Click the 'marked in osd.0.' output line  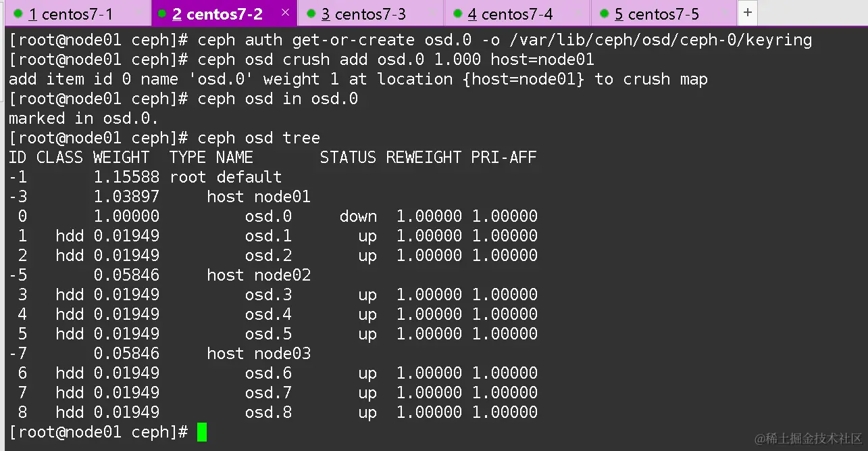tap(84, 118)
